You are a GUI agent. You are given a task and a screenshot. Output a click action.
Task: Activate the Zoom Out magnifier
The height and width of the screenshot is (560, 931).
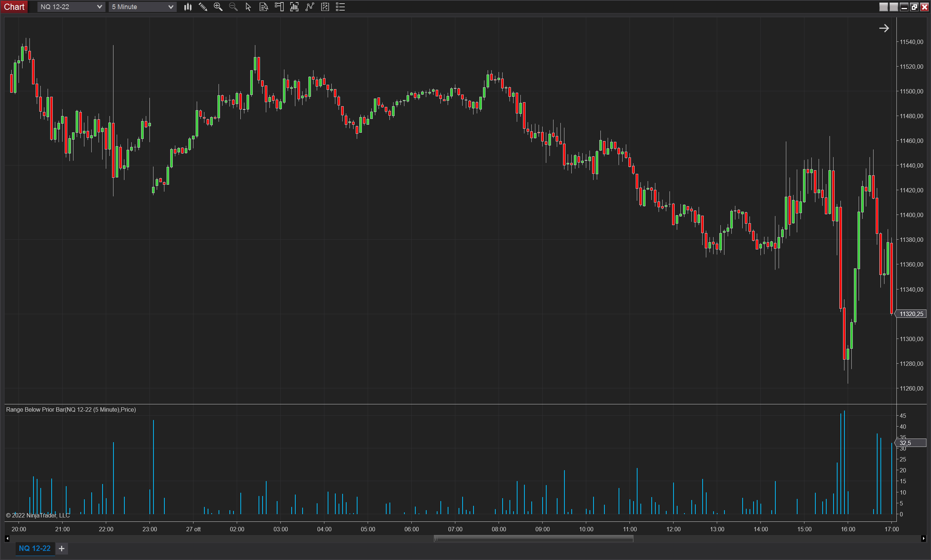(233, 7)
